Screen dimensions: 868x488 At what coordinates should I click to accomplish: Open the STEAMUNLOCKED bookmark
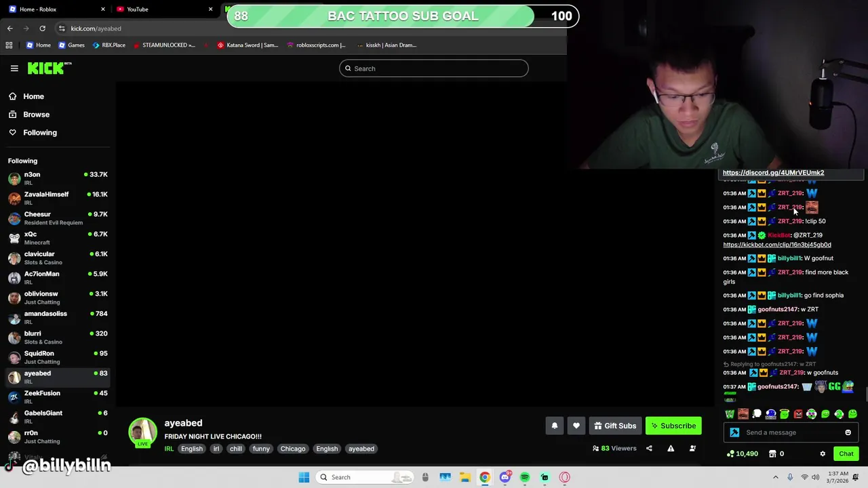pos(164,45)
